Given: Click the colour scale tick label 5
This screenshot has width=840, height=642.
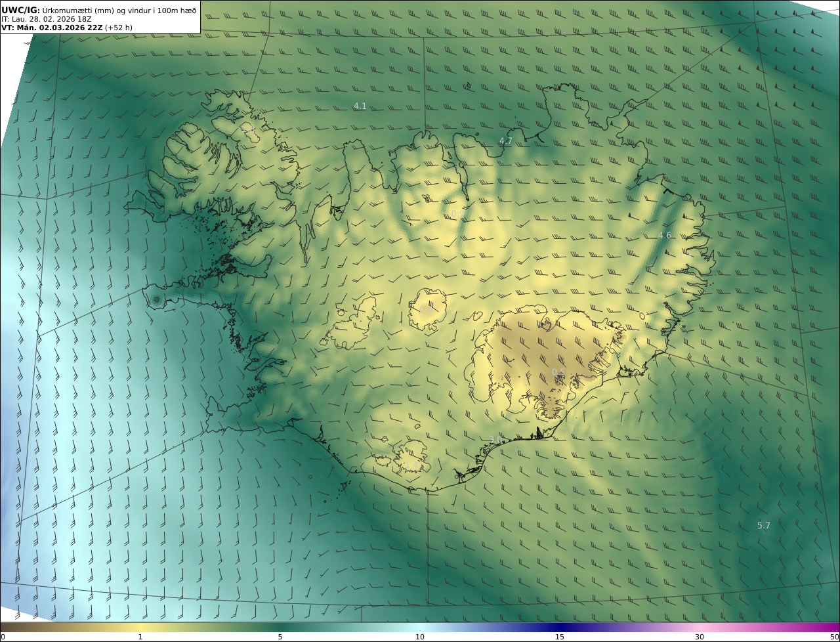Looking at the screenshot, I should point(280,637).
